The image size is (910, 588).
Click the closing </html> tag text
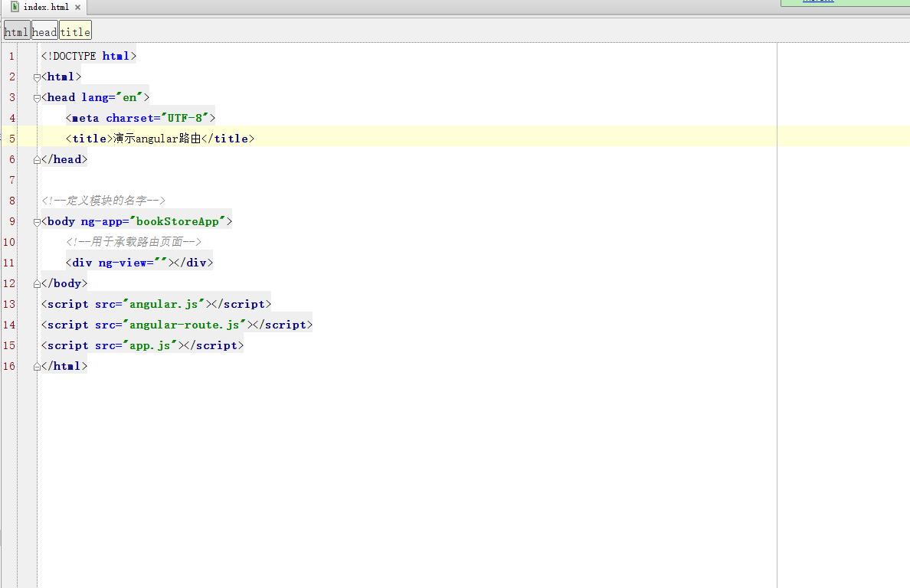point(64,367)
